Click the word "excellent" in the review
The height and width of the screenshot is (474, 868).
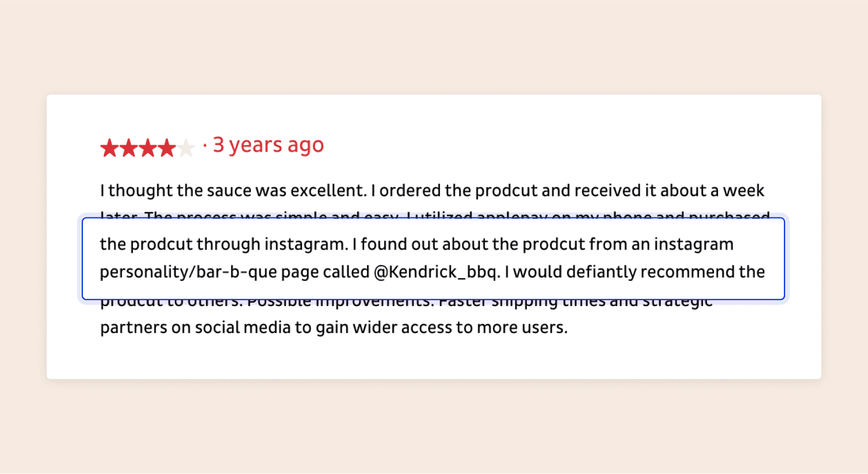pyautogui.click(x=327, y=191)
